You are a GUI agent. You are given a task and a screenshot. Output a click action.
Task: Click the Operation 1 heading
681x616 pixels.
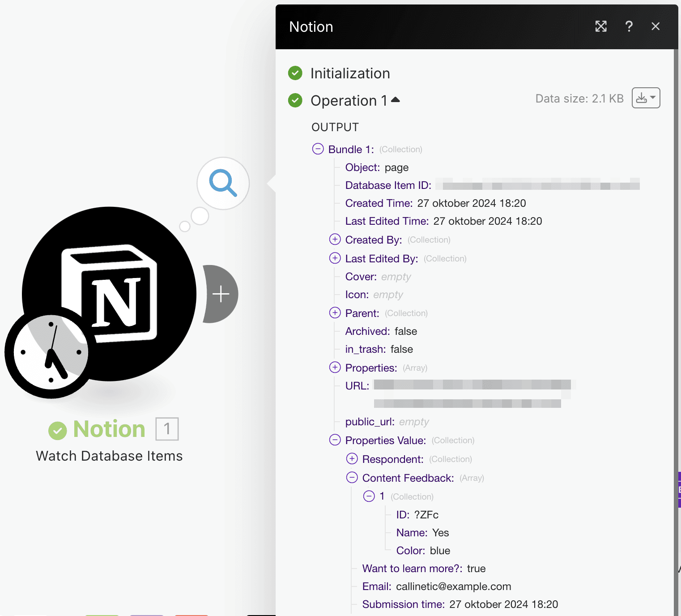point(349,101)
